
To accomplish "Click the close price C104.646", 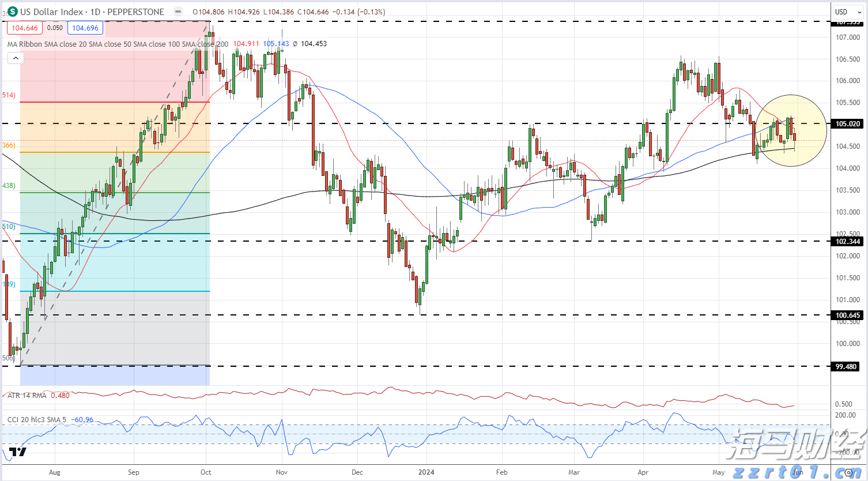I will click(312, 12).
